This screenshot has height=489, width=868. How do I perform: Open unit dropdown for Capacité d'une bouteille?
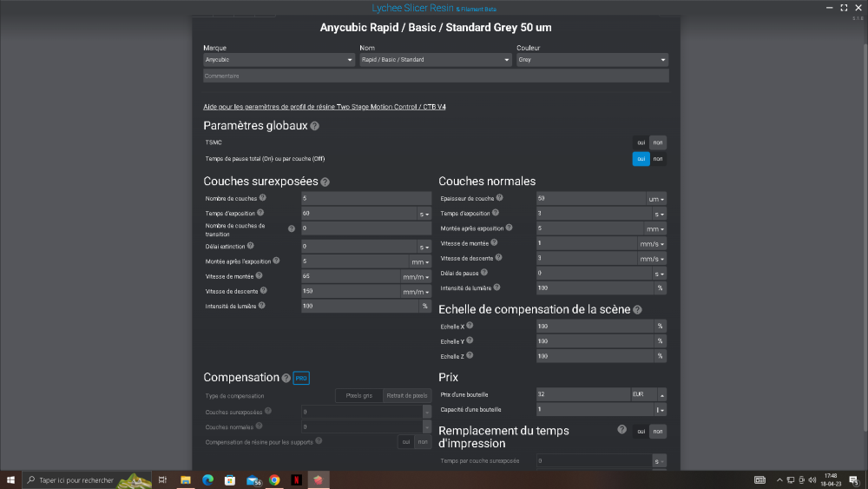[x=660, y=410]
